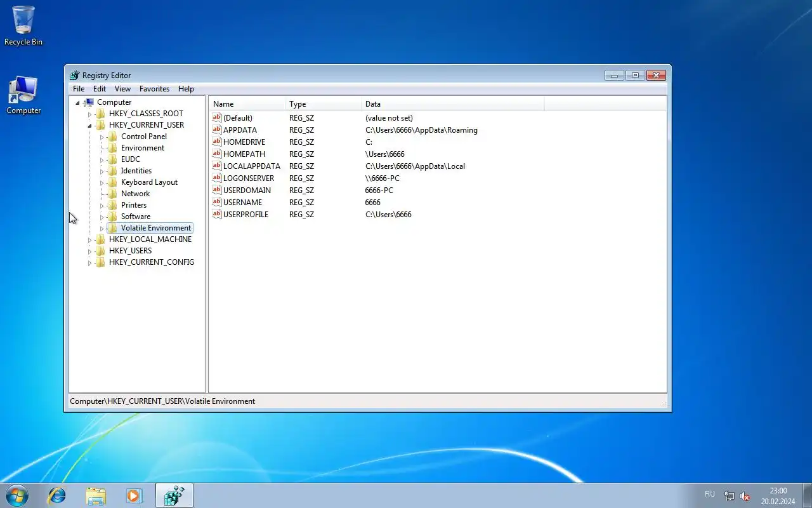This screenshot has height=508, width=812.
Task: Collapse the Computer root node
Action: (x=78, y=103)
